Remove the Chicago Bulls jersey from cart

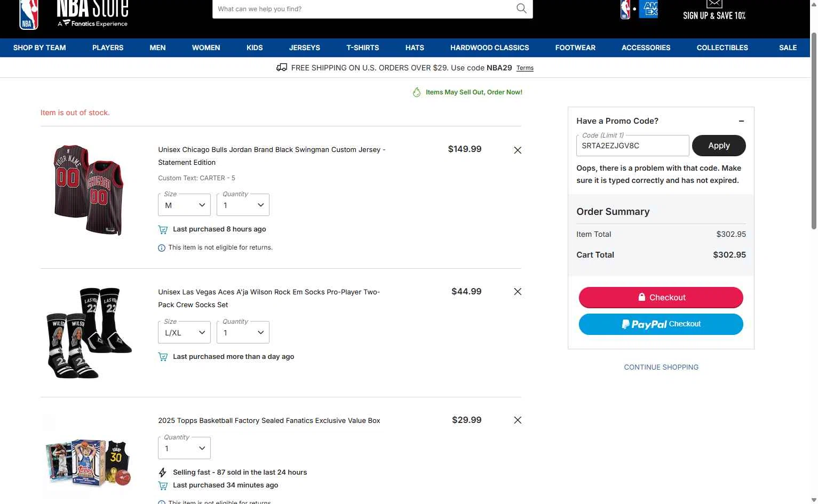(x=518, y=150)
